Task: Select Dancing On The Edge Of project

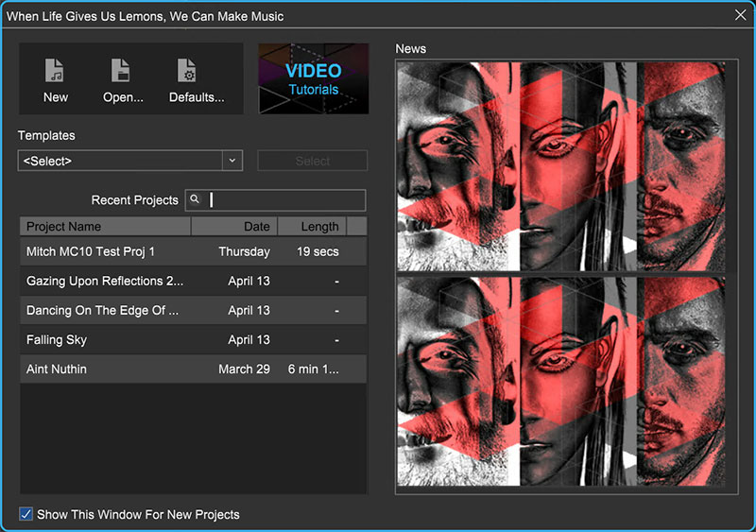Action: [102, 310]
